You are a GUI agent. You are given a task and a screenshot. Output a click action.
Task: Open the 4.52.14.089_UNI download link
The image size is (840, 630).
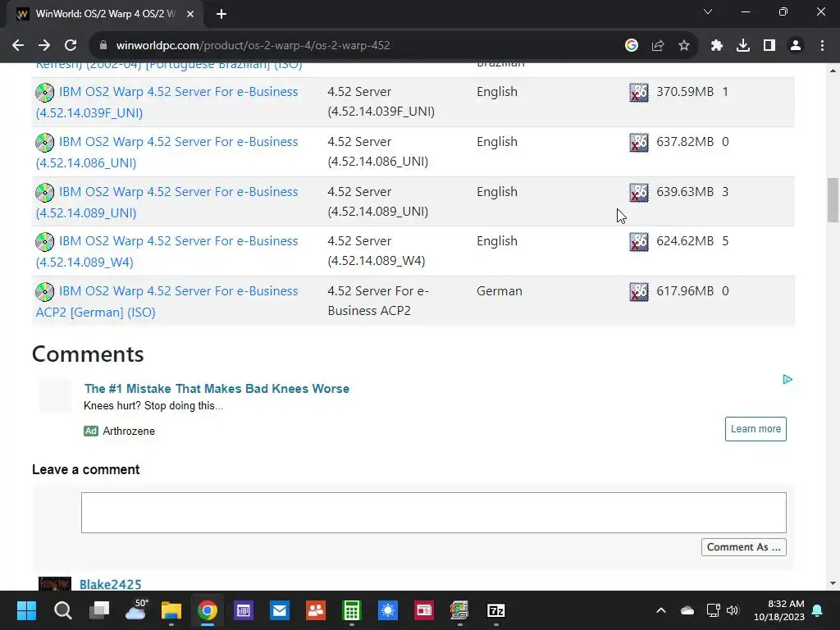click(167, 202)
